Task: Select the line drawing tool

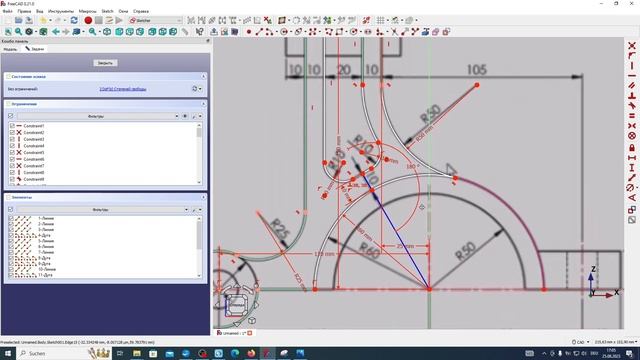Action: [x=259, y=32]
